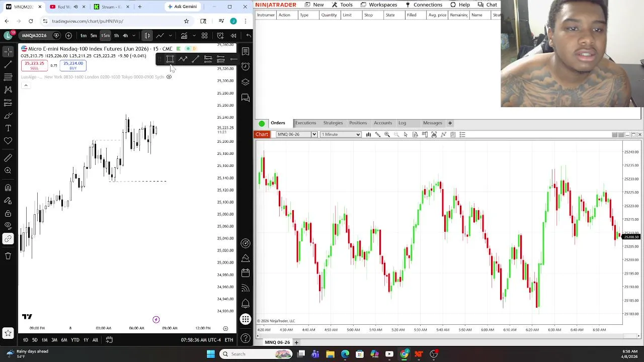Viewport: 644px width, 362px height.
Task: Toggle the magnet mode icon
Action: coord(8,188)
